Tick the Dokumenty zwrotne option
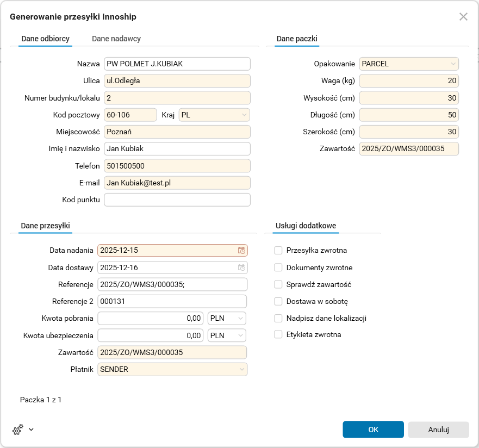479x448 pixels. click(278, 267)
